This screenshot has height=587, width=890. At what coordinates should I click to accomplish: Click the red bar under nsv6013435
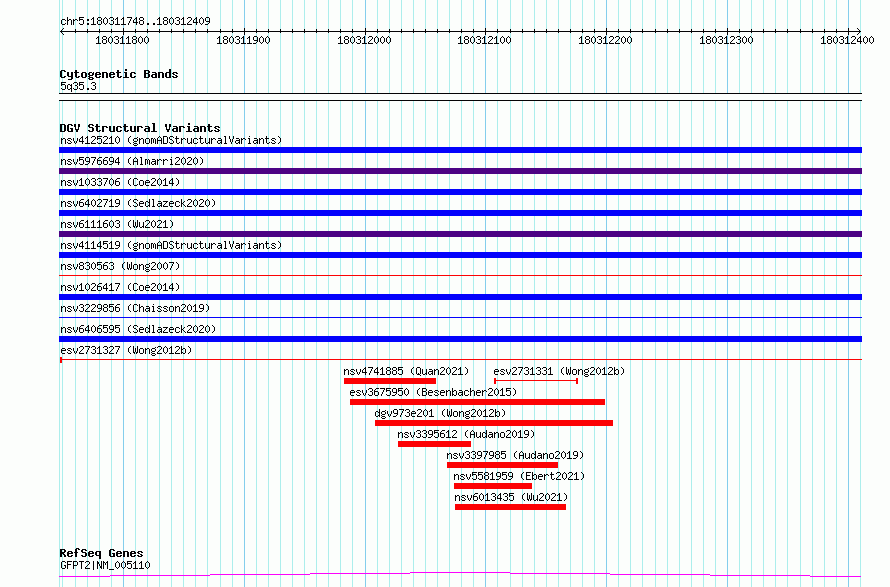tap(510, 507)
